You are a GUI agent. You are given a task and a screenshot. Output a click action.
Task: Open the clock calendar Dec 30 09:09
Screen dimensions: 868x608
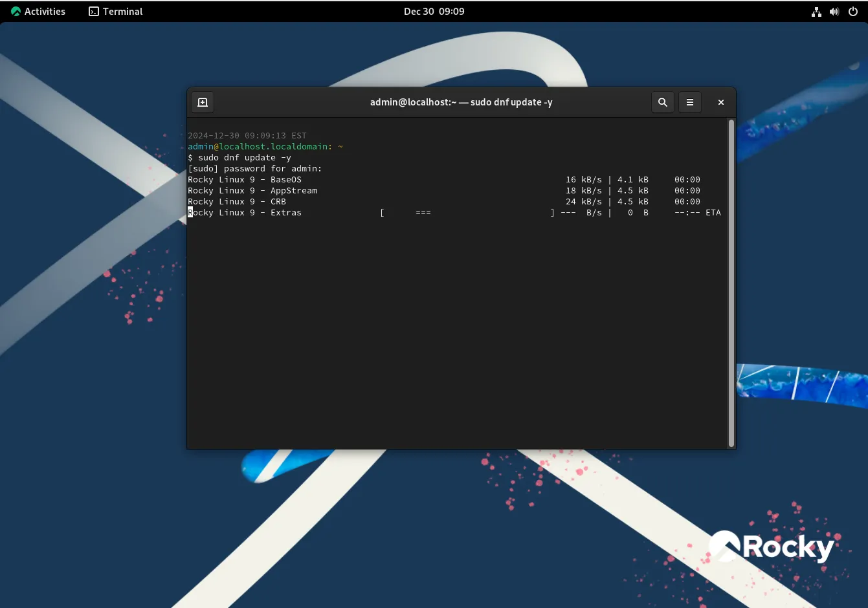(434, 11)
